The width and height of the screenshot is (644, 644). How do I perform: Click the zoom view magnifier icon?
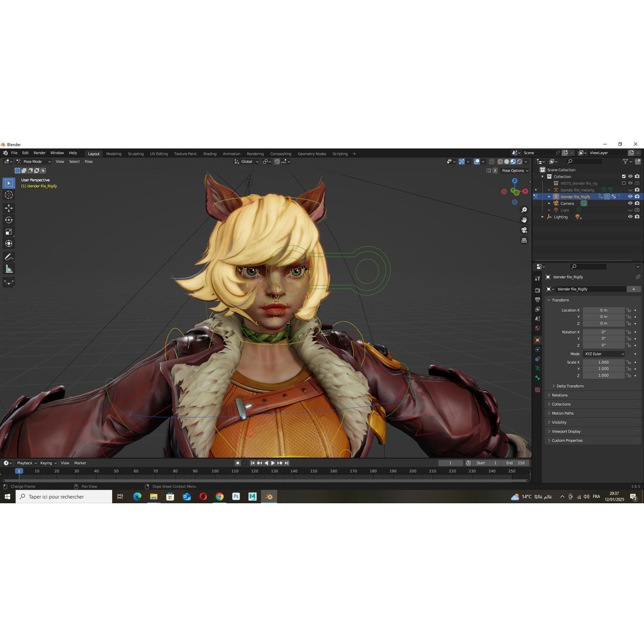click(524, 210)
